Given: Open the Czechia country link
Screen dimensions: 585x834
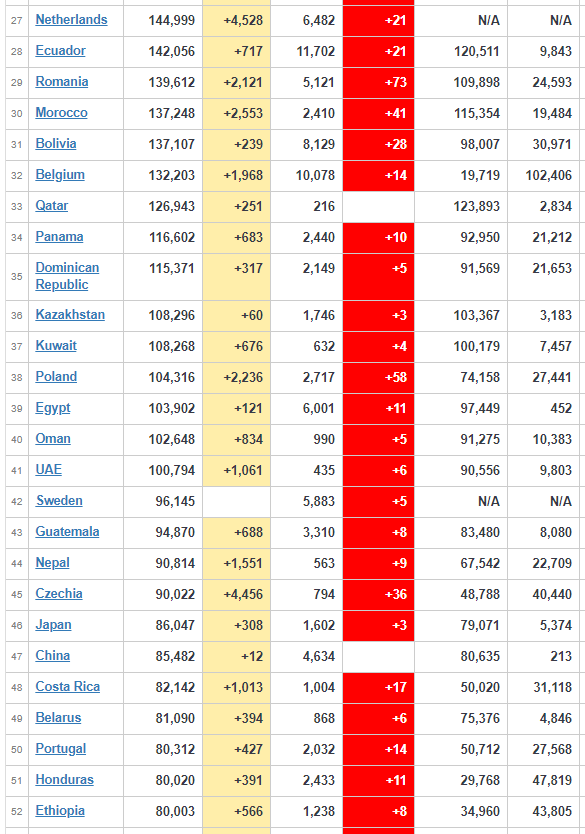Looking at the screenshot, I should (x=59, y=594).
